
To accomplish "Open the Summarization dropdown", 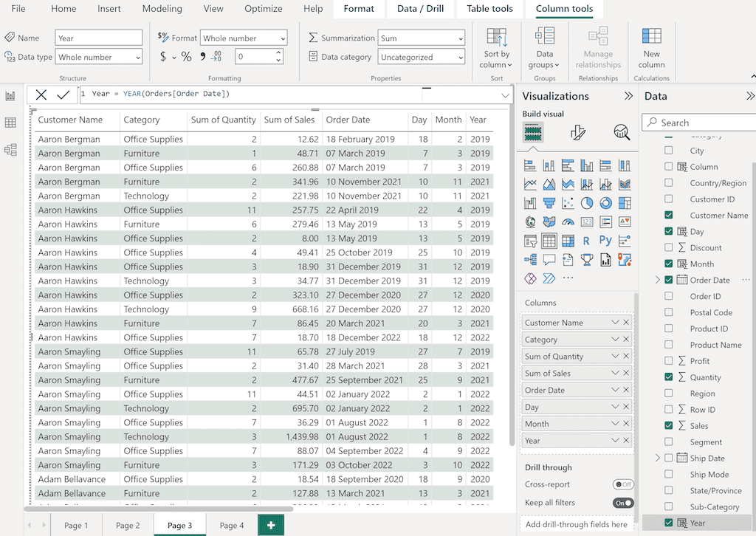I will click(x=422, y=38).
